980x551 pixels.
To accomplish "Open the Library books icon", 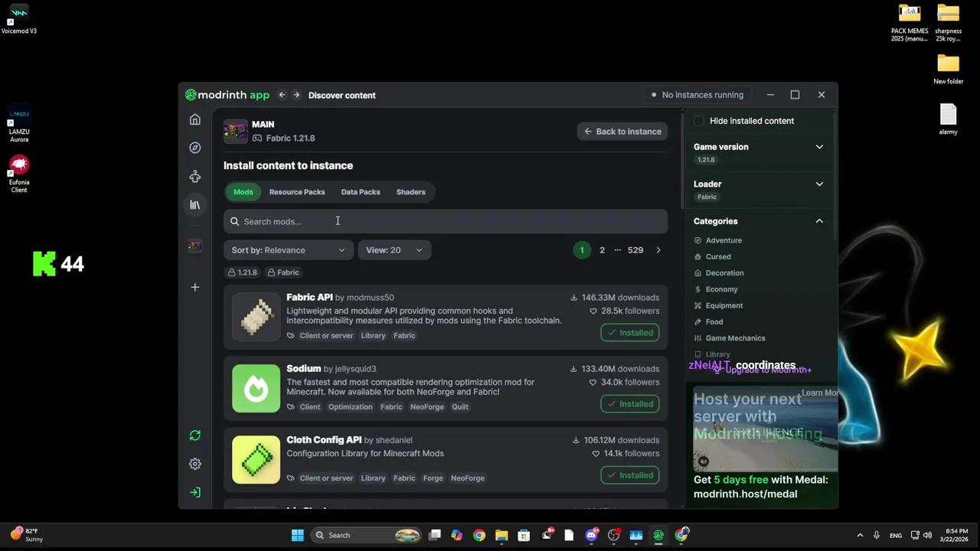I will [195, 205].
